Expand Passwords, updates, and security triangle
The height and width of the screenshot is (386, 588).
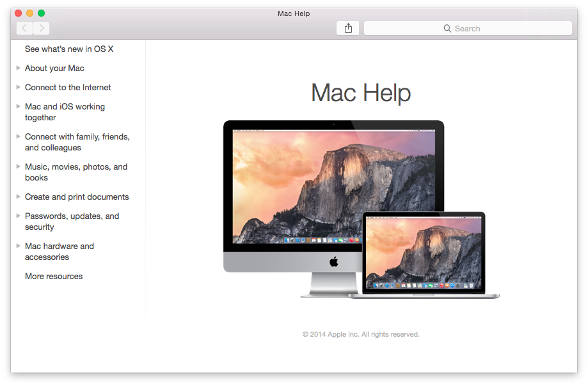[18, 216]
